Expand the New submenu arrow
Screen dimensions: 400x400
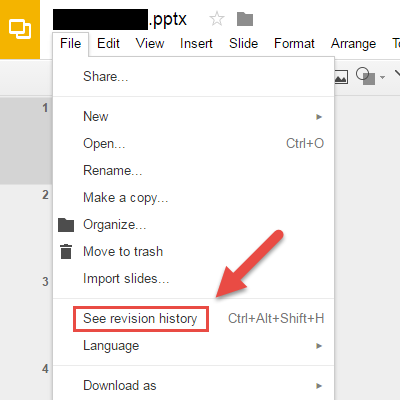(319, 117)
